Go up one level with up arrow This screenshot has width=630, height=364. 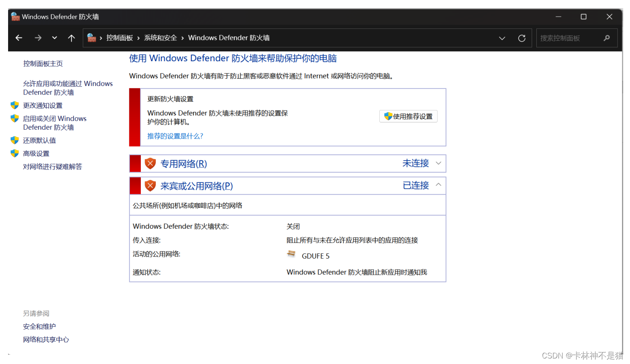[x=72, y=38]
